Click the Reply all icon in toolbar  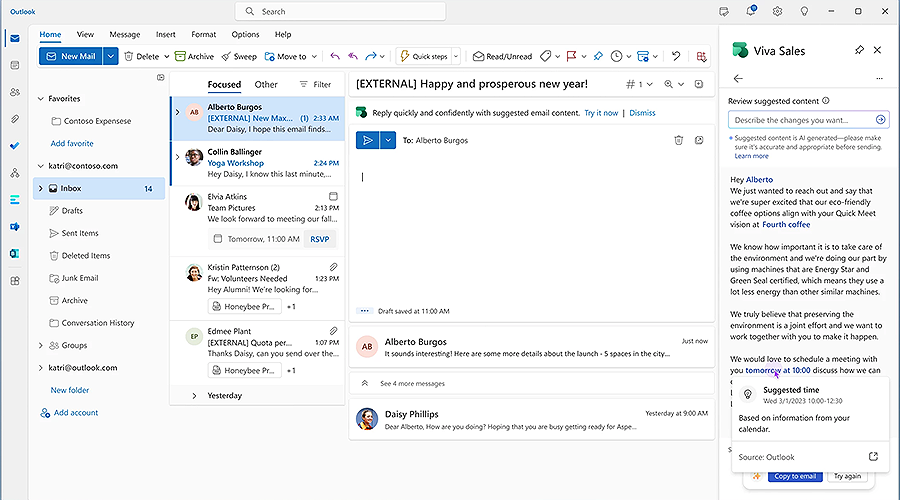tap(353, 56)
